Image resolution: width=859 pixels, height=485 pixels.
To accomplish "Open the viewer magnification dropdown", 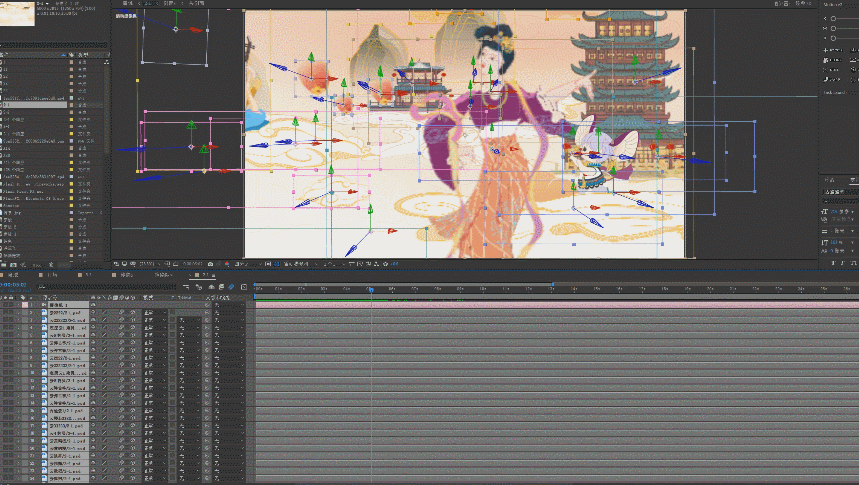I will (150, 264).
